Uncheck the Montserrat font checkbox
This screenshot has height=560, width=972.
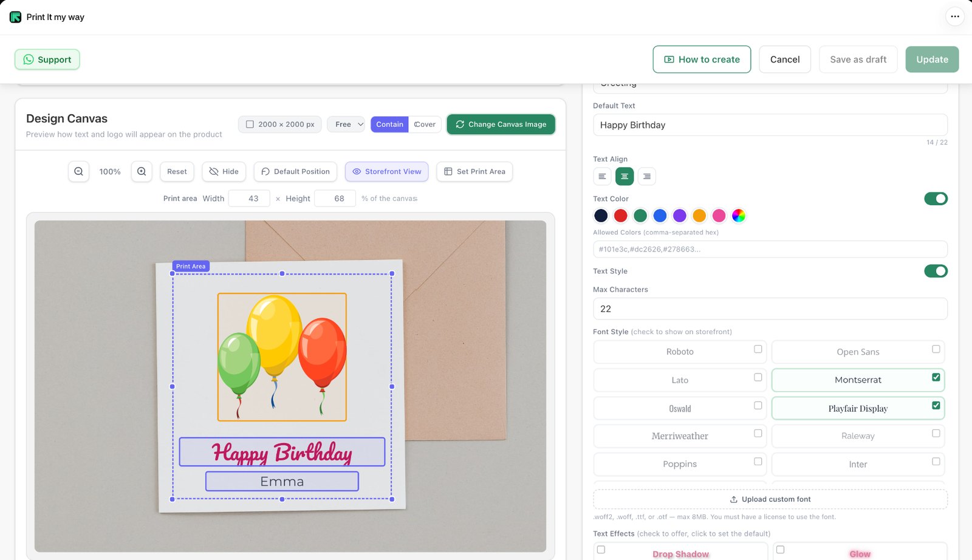pyautogui.click(x=936, y=377)
